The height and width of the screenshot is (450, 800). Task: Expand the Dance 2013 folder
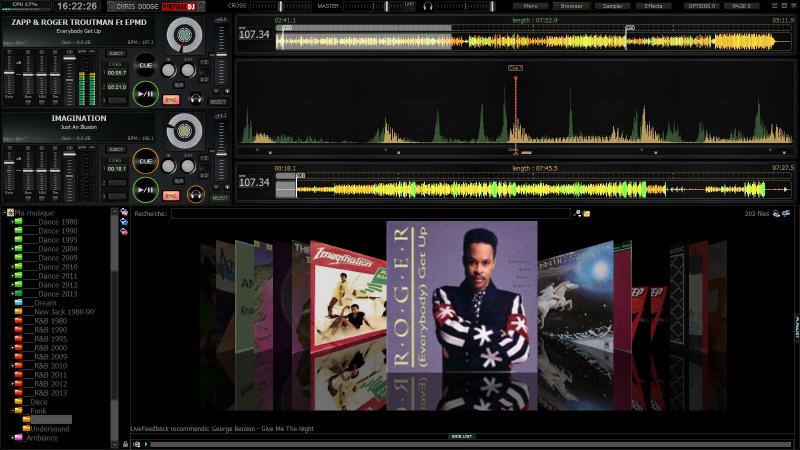[x=13, y=294]
